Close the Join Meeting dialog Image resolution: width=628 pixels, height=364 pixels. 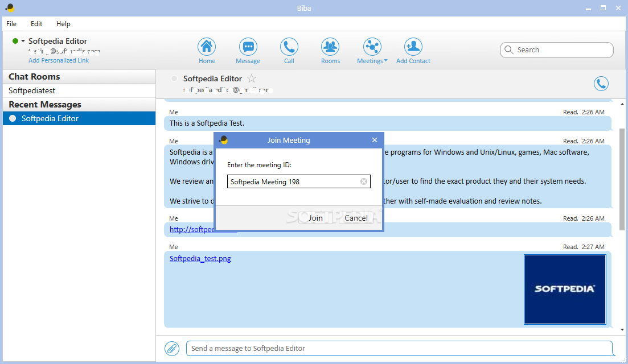375,140
